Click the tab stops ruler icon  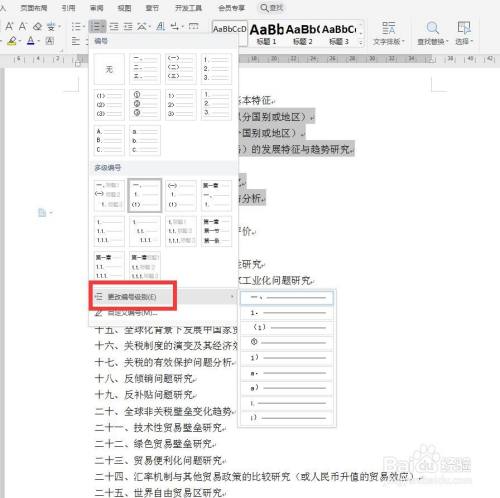point(194,26)
